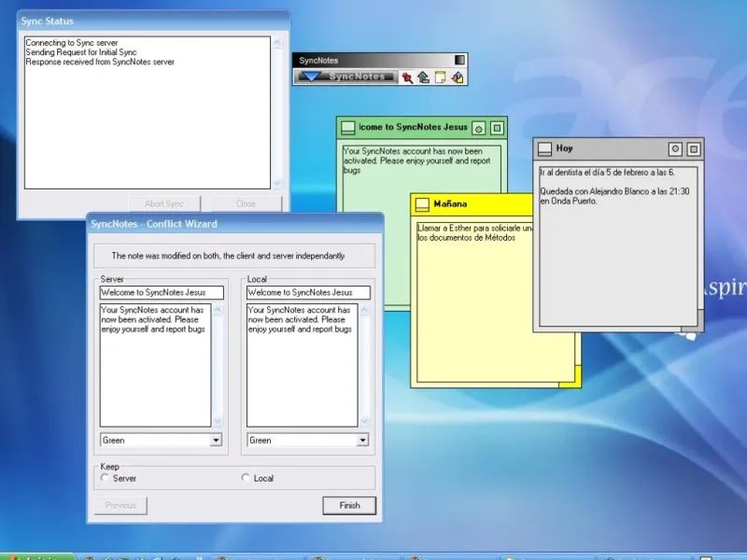Click the gradient square on SyncNotes title bar

[459, 60]
